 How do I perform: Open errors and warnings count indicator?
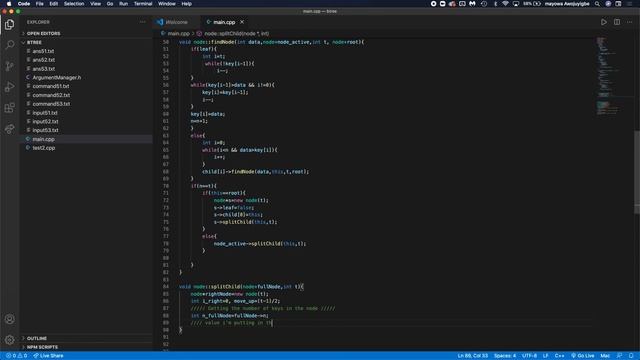pos(16,356)
